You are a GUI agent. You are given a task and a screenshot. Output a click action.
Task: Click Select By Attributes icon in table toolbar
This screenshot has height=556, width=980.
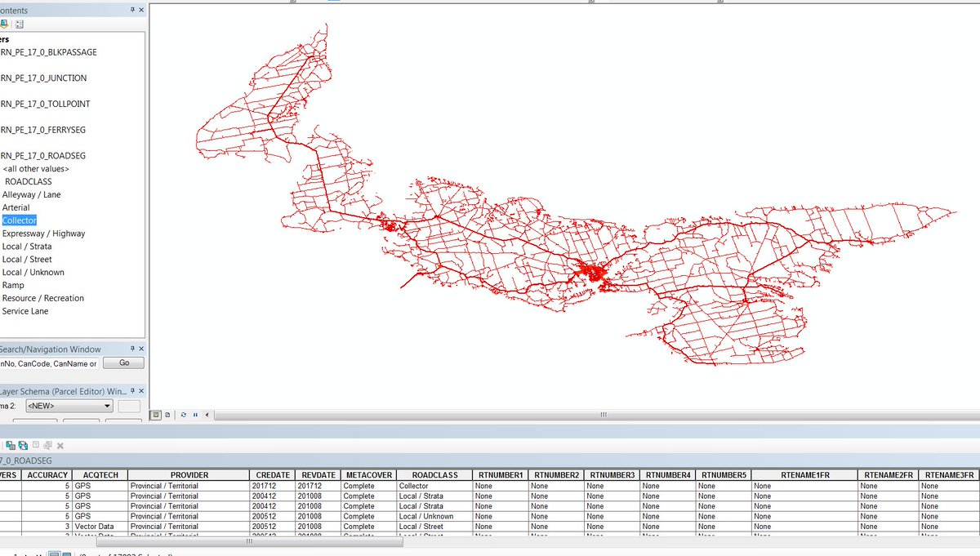[11, 445]
